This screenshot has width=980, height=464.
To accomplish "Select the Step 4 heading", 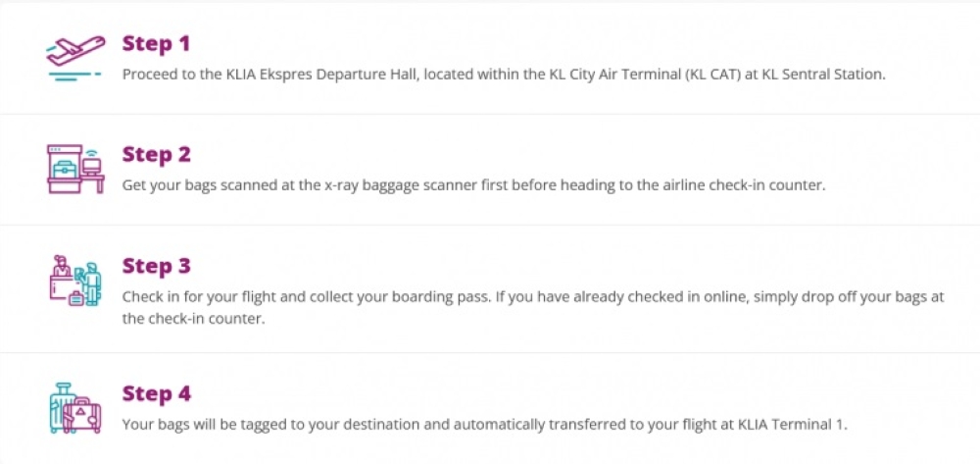I will coord(156,393).
